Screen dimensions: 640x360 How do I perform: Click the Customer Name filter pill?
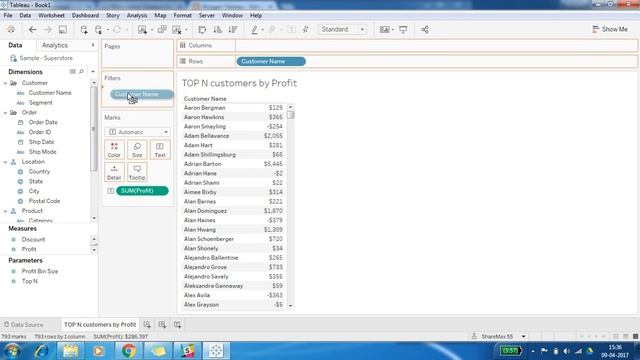tap(141, 94)
